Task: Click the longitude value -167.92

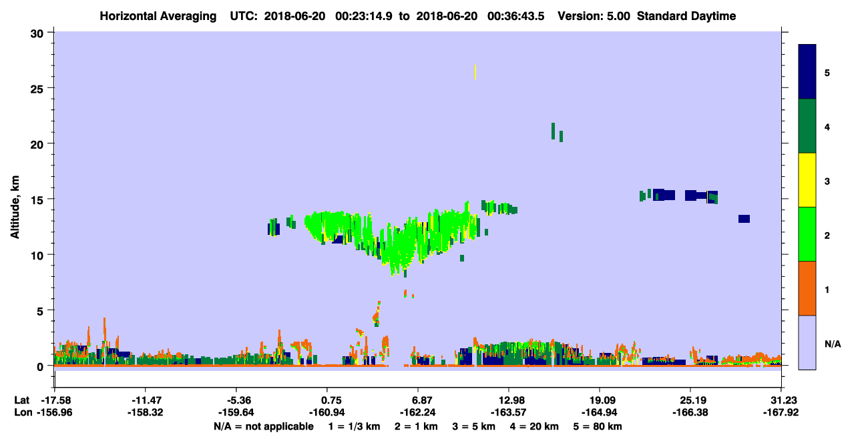Action: pos(781,412)
